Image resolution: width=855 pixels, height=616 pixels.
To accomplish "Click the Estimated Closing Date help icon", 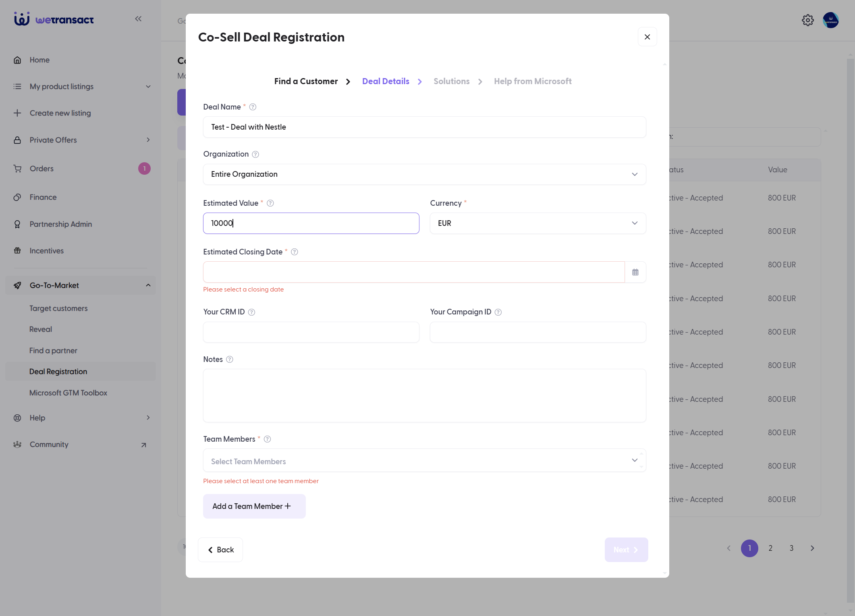I will point(295,252).
